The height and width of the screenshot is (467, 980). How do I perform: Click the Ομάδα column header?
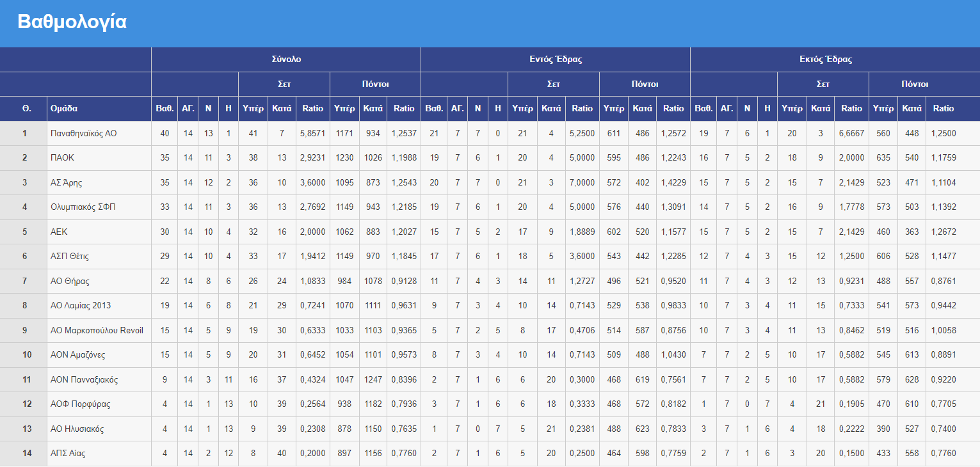(x=64, y=109)
